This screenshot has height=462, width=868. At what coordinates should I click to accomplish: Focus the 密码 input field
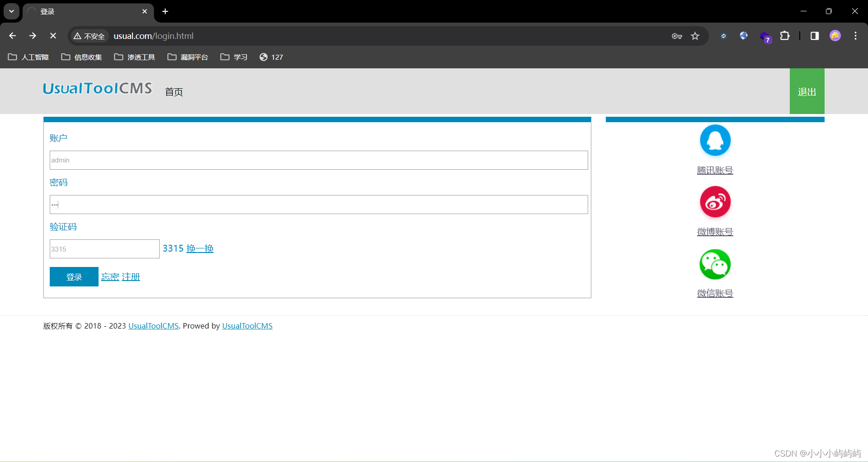pyautogui.click(x=319, y=205)
